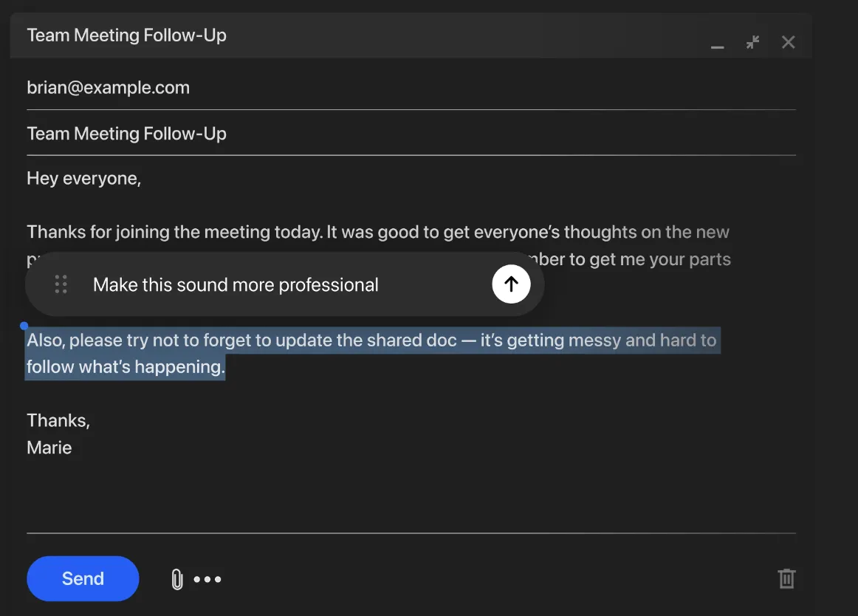The image size is (858, 616).
Task: Discard the draft with the trash icon
Action: tap(786, 578)
